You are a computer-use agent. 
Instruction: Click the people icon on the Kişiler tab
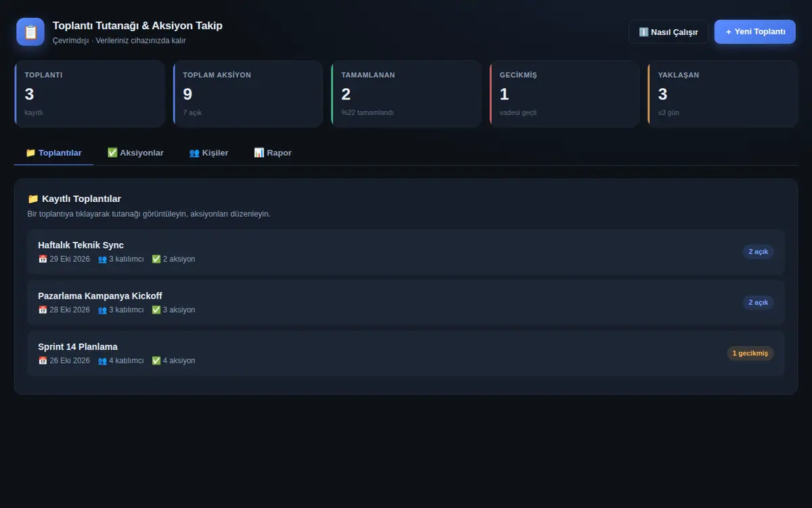point(194,153)
